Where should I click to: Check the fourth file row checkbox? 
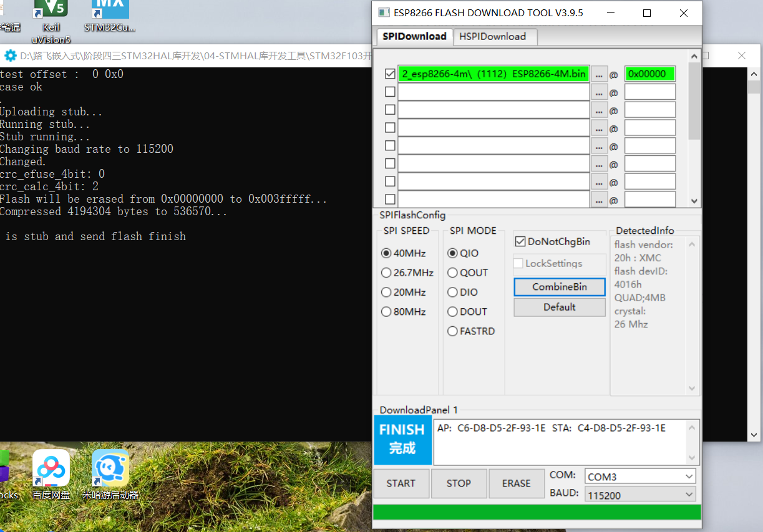(x=390, y=128)
